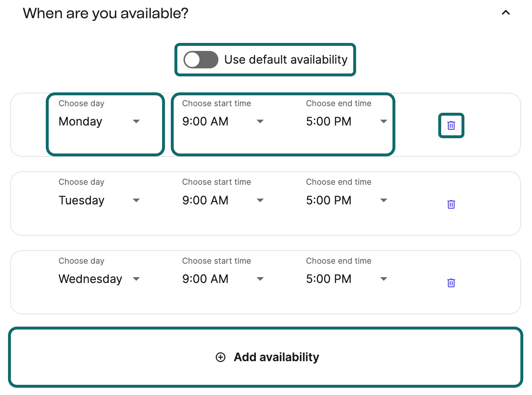Click the 'Choose day' label above Monday
Viewport: 532px width, 395px height.
pyautogui.click(x=81, y=103)
